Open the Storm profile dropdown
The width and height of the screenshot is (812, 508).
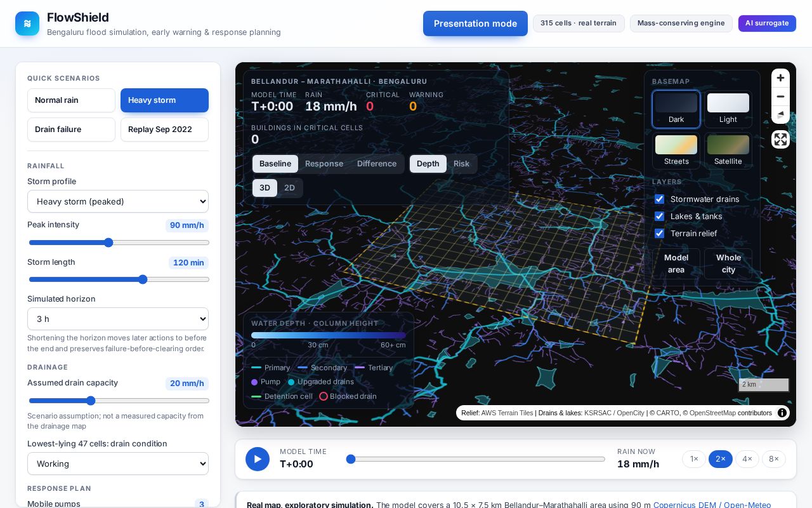click(x=118, y=201)
